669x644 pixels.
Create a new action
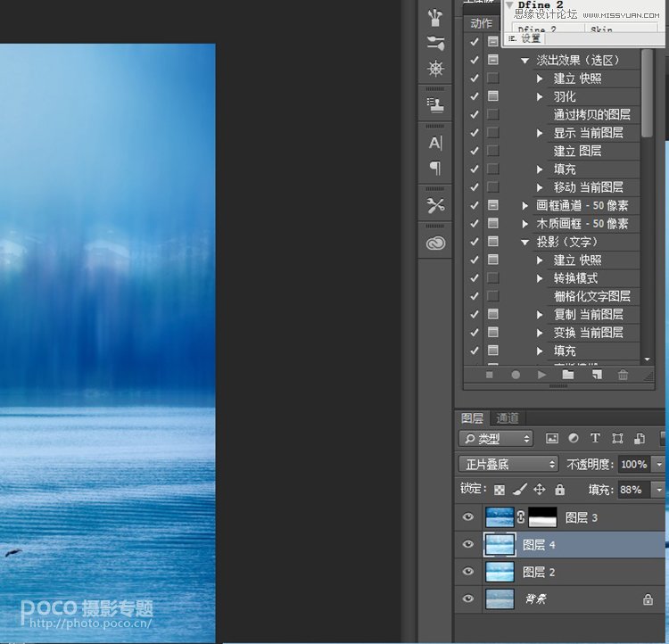[597, 375]
